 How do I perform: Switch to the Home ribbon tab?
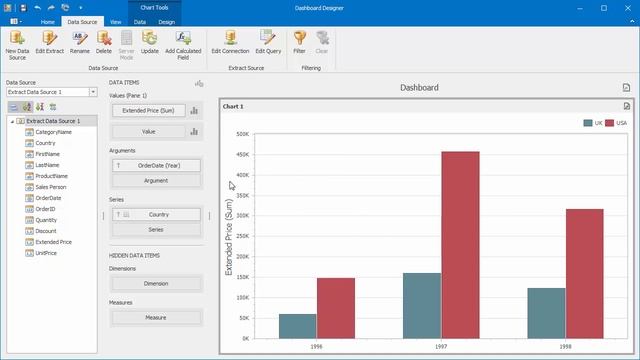coord(48,22)
